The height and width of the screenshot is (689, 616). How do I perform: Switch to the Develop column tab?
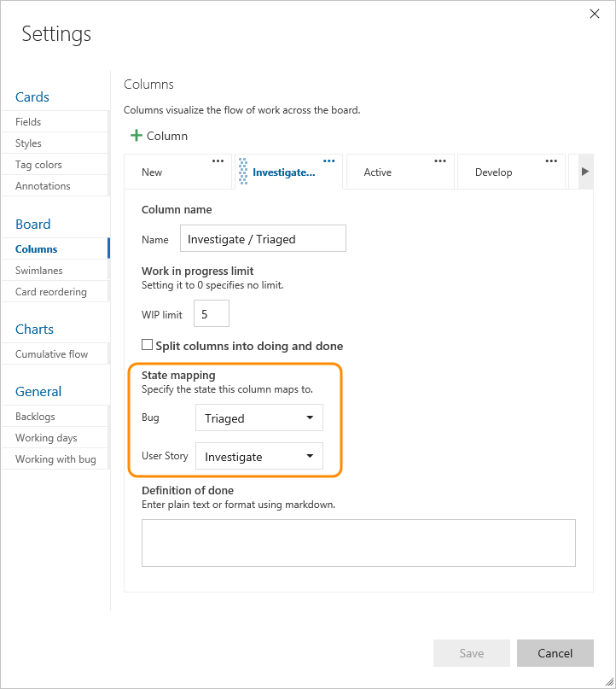tap(493, 172)
